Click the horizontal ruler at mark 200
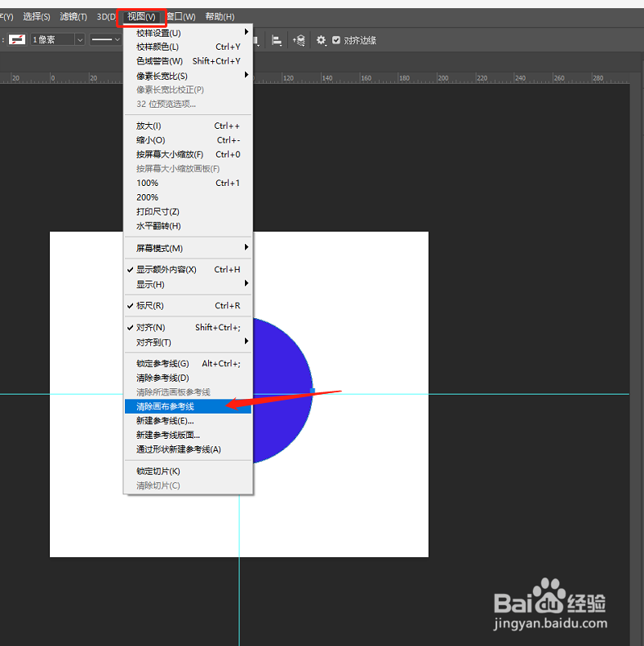 443,77
